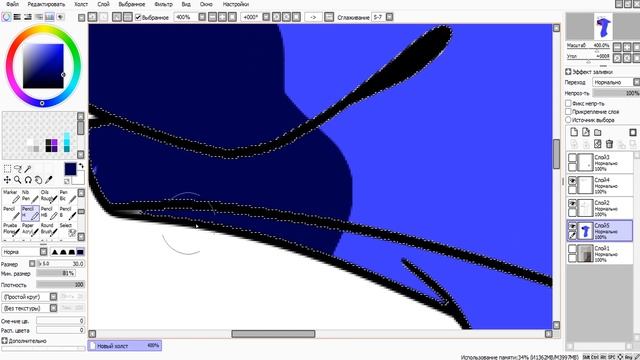640x360 pixels.
Task: Switch to Новый холст canvas tab
Action: [124, 346]
